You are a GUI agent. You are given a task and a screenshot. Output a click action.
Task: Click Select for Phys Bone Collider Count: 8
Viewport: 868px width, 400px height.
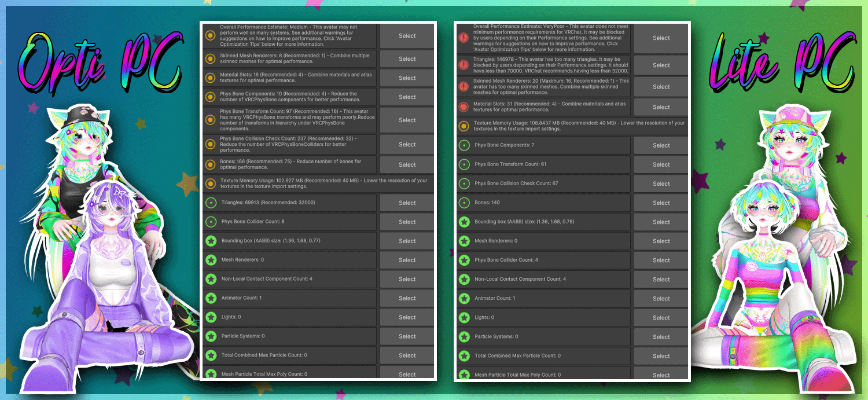pyautogui.click(x=407, y=222)
